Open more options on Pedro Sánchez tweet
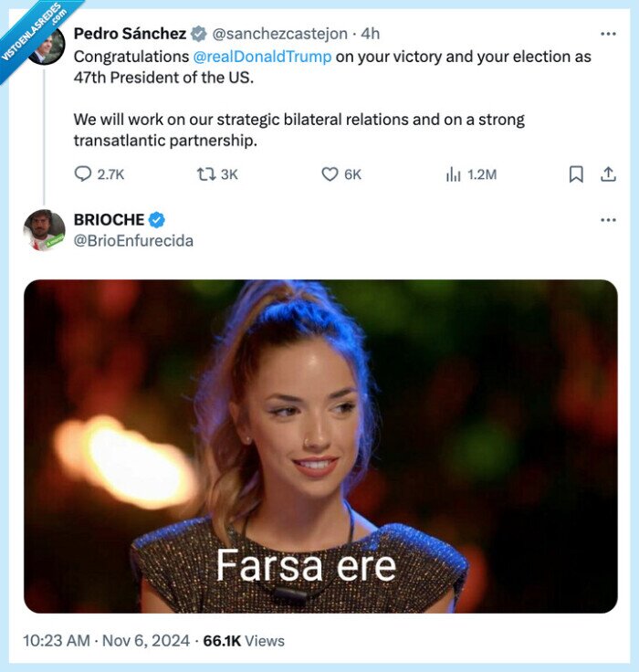Screen dimensions: 639x672 (608, 34)
